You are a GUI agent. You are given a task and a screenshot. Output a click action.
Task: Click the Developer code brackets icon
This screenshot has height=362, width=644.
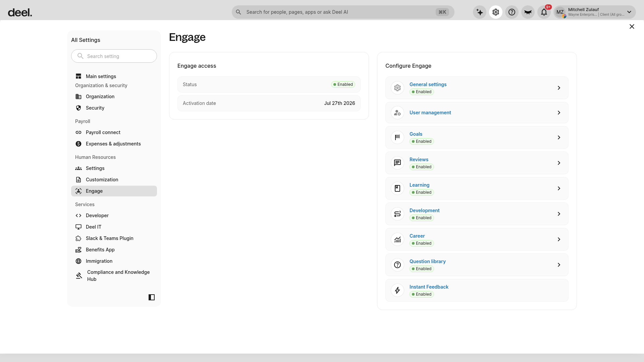tap(78, 216)
